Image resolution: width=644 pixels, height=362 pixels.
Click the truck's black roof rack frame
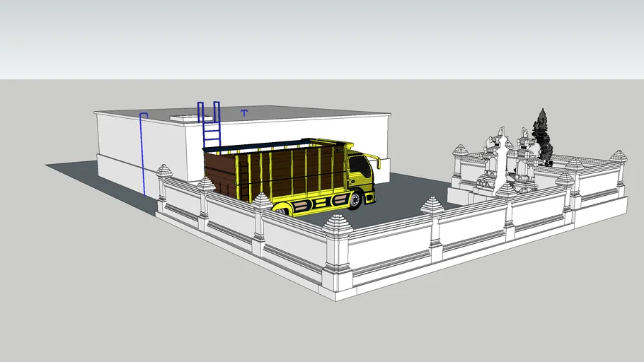point(276,145)
